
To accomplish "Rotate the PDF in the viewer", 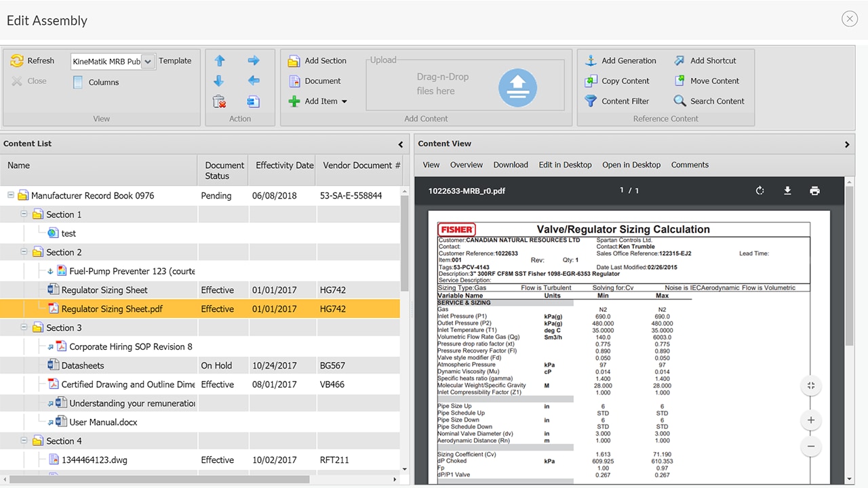I will (x=760, y=191).
